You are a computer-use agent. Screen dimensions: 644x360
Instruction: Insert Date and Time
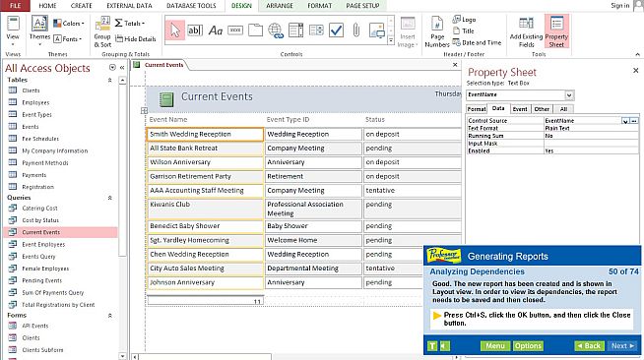click(x=477, y=42)
